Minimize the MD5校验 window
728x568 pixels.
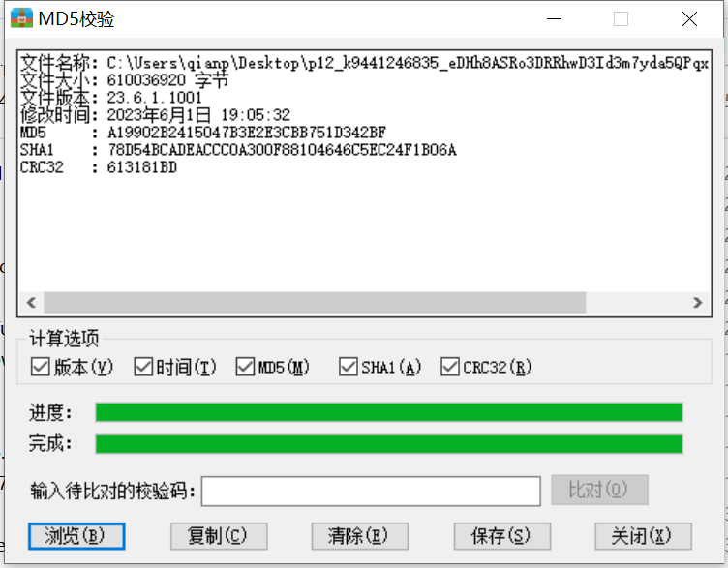[554, 19]
